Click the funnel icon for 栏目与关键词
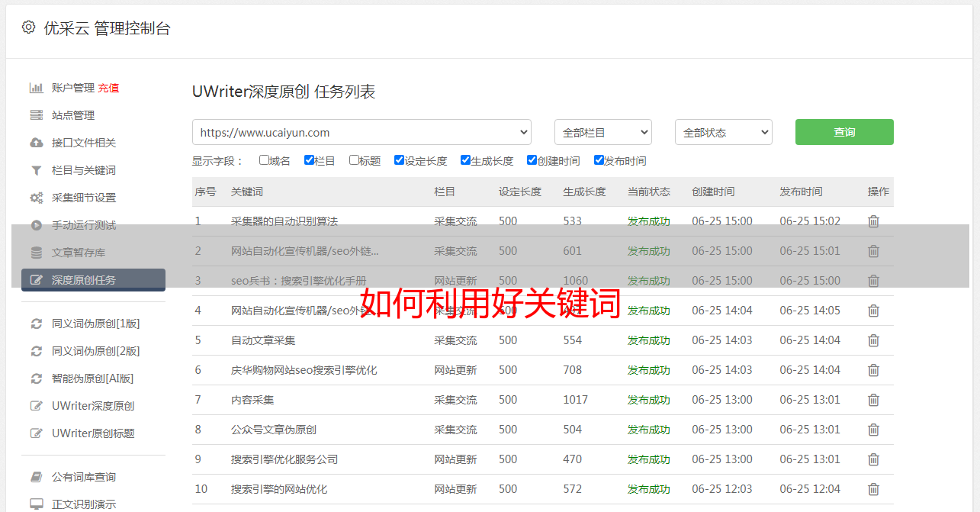The height and width of the screenshot is (512, 980). click(36, 170)
